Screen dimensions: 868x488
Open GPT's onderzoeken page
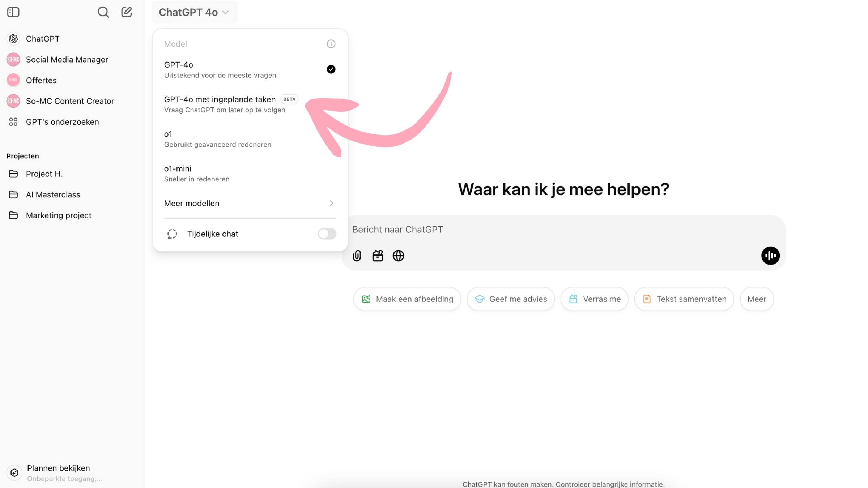point(72,122)
